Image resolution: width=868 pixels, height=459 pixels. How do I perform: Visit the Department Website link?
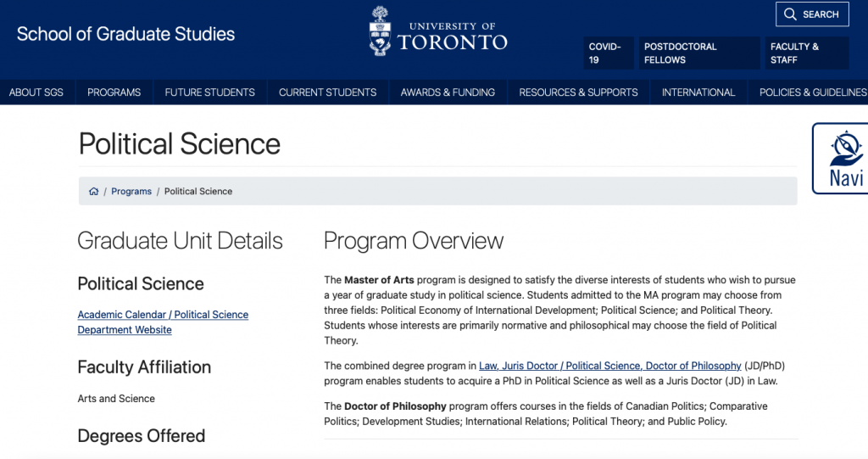125,330
